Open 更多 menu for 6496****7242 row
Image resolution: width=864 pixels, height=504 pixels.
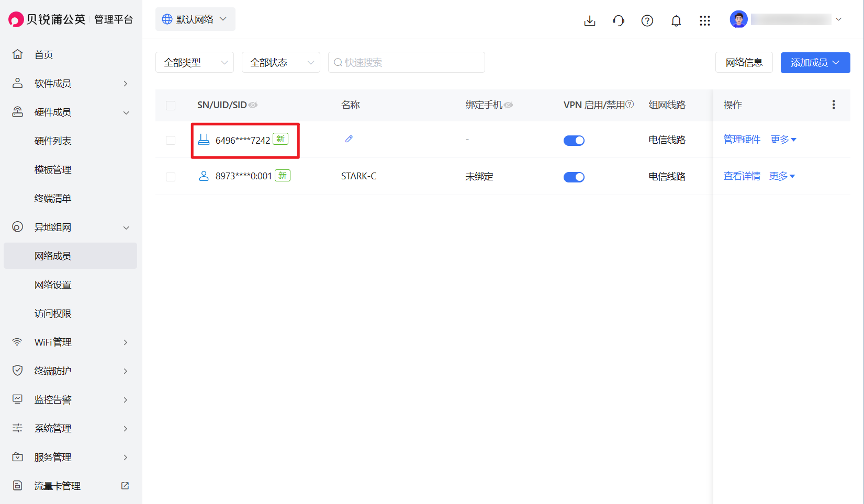point(783,140)
